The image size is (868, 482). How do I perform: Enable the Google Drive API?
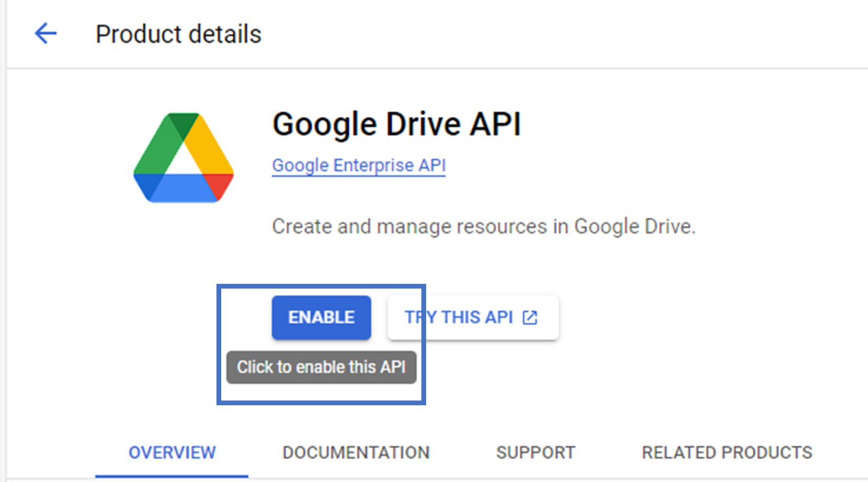coord(321,317)
